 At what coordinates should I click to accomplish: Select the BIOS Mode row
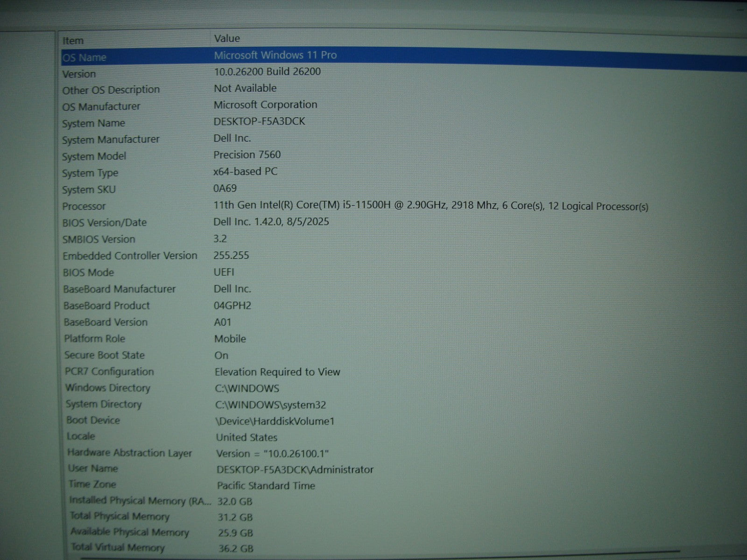click(x=89, y=273)
